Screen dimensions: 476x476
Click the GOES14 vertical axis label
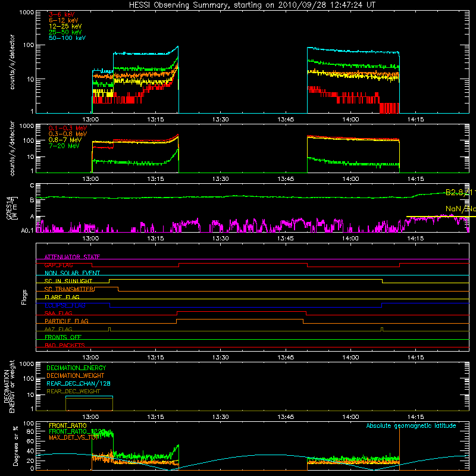[11, 208]
